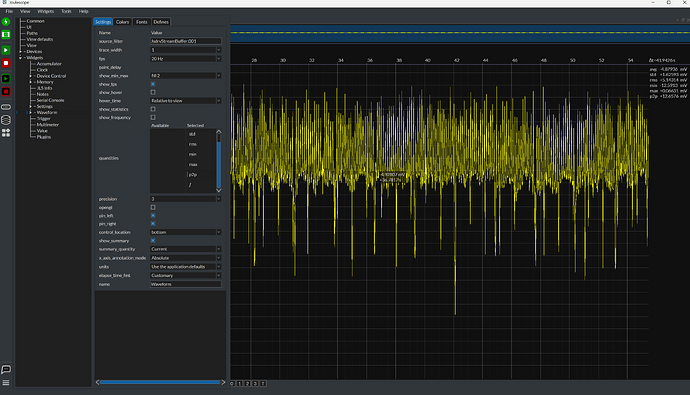The height and width of the screenshot is (395, 690).
Task: Click the rounded pill-shaped sidebar icon
Action: pyautogui.click(x=6, y=107)
